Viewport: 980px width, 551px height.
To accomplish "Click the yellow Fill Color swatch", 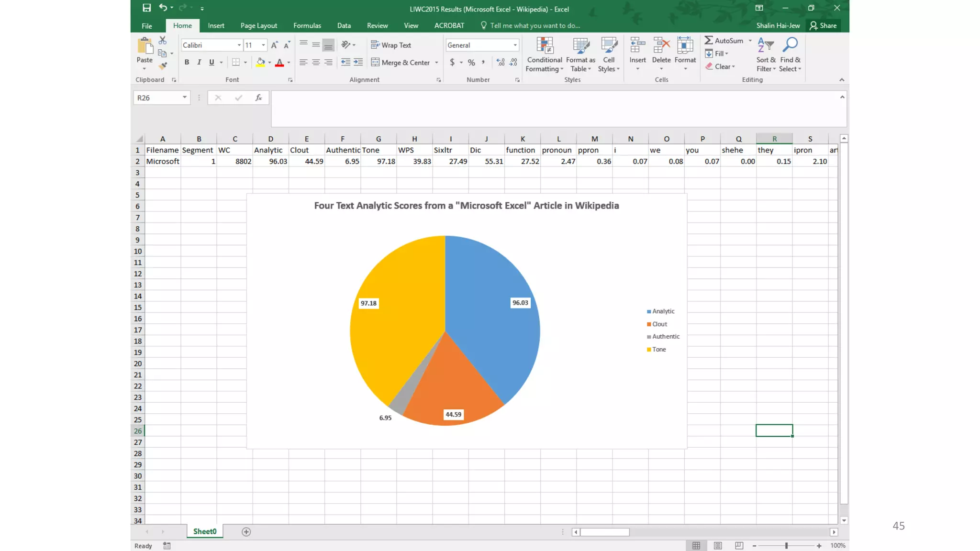I will [x=260, y=62].
